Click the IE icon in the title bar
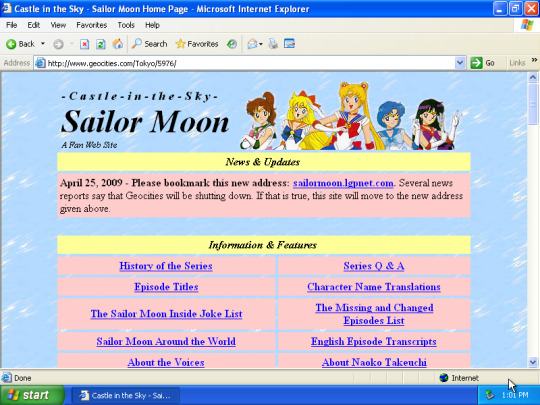540x405 pixels. point(7,8)
